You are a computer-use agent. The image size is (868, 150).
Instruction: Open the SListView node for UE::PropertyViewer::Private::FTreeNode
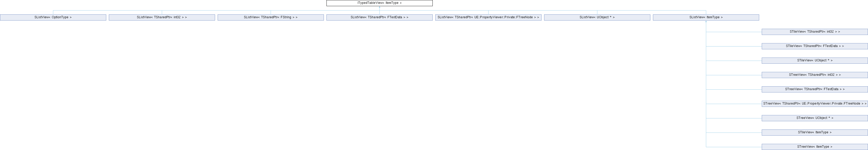(x=488, y=17)
